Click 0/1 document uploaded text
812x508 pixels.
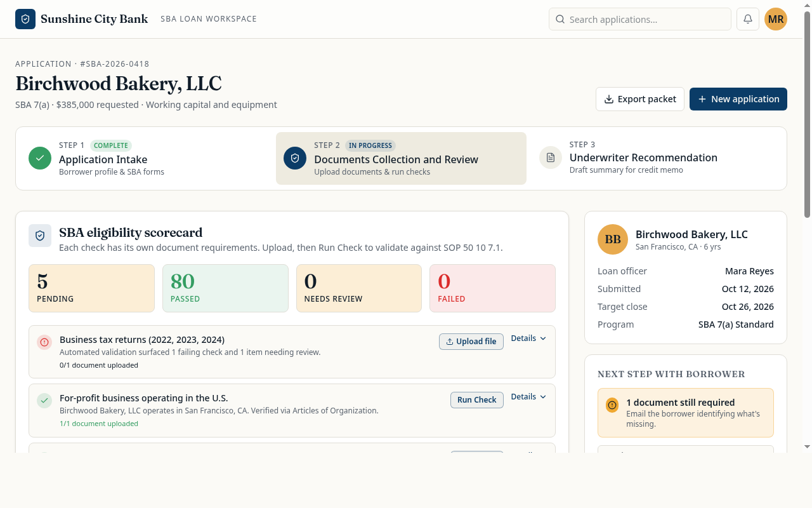pos(99,365)
